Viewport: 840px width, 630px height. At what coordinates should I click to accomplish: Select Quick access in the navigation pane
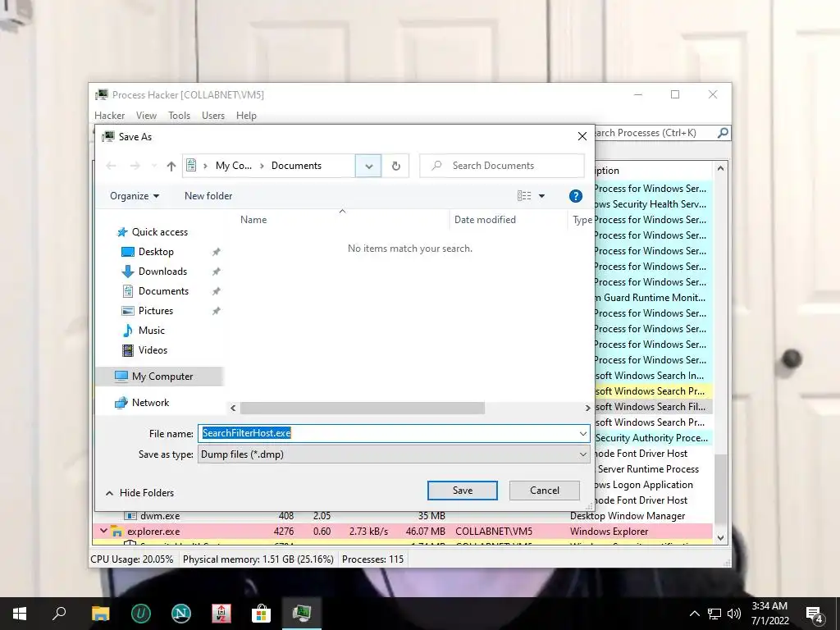(160, 232)
